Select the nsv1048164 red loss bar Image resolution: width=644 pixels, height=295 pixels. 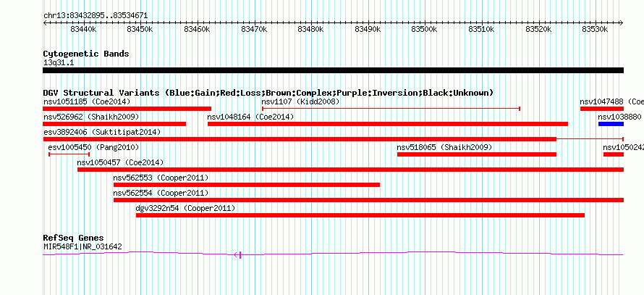coord(388,124)
